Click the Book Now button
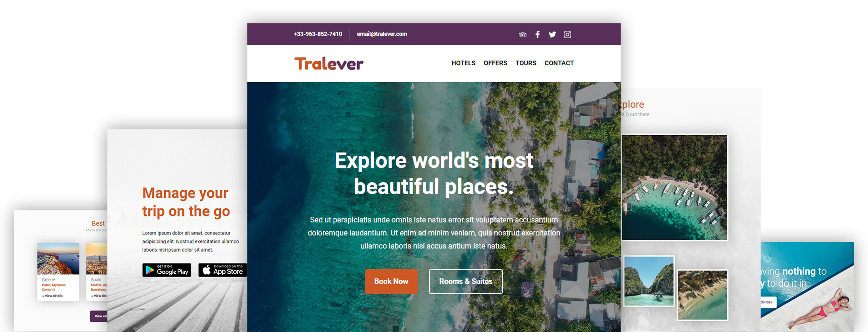 point(391,282)
